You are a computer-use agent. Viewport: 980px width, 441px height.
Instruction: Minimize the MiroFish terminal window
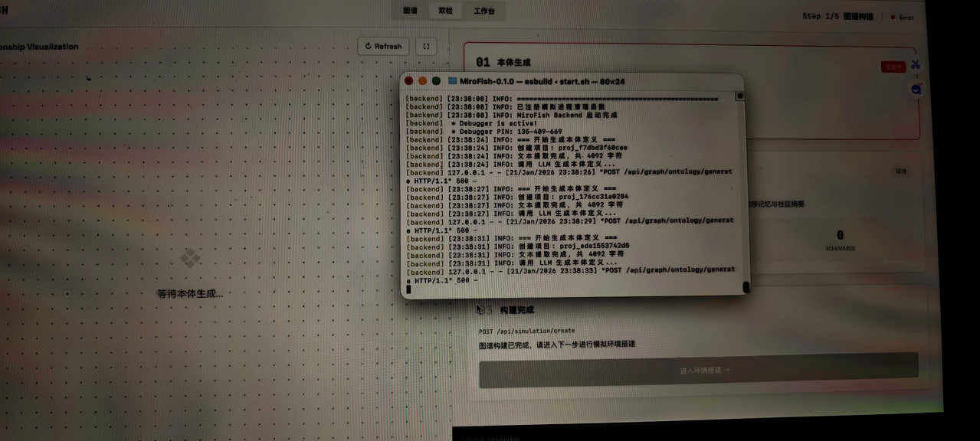422,80
